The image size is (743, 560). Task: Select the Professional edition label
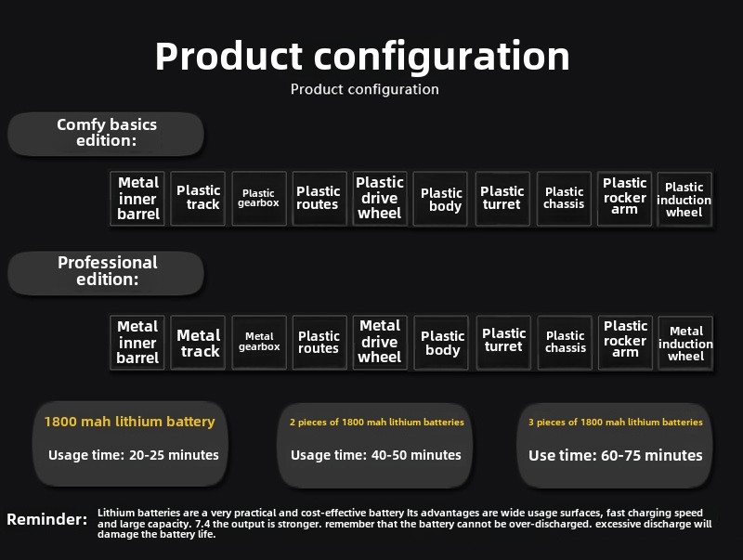pos(106,273)
